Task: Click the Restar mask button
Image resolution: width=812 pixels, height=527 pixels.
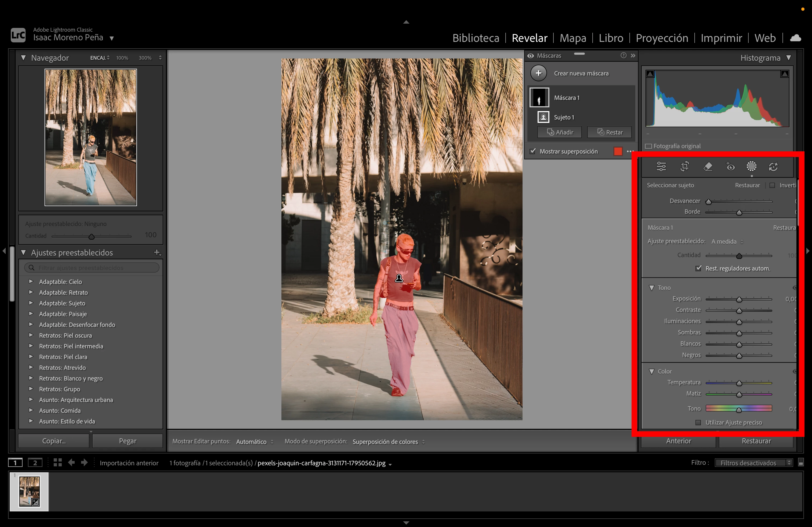Action: coord(609,132)
